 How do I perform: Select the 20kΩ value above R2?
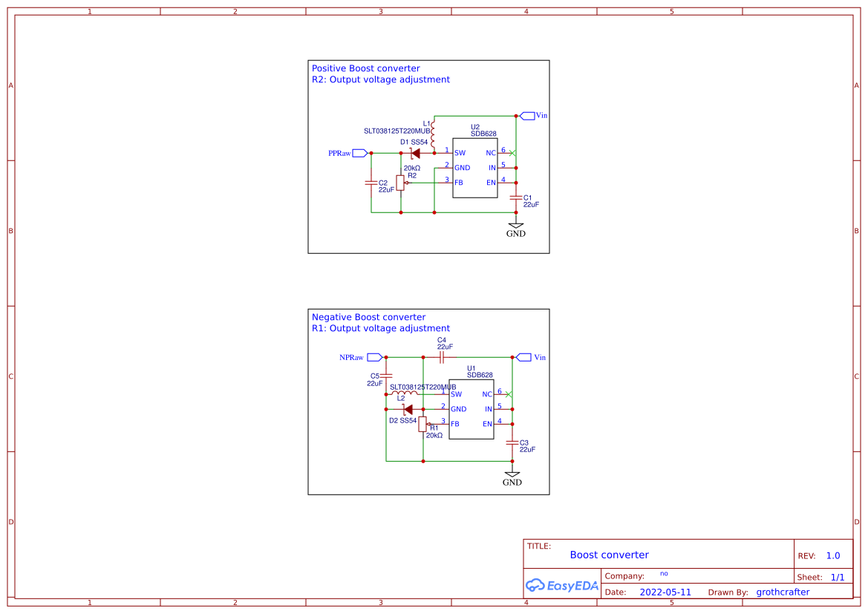pos(412,169)
